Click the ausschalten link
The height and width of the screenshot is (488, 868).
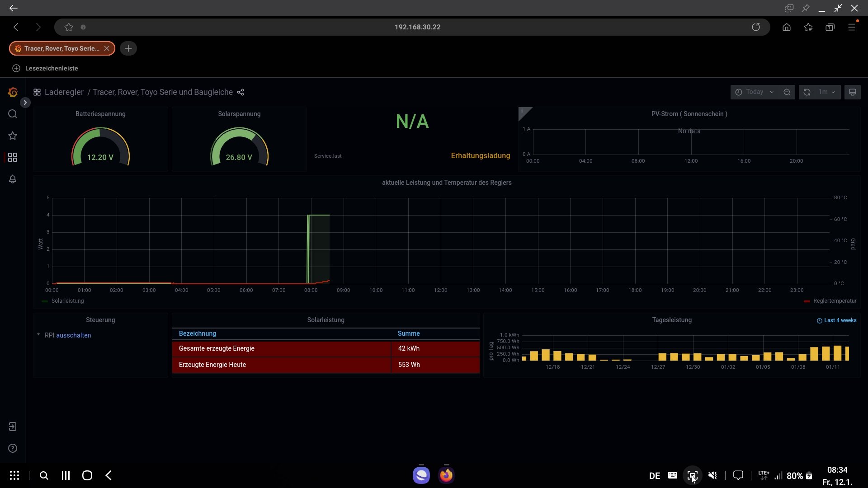click(x=74, y=335)
